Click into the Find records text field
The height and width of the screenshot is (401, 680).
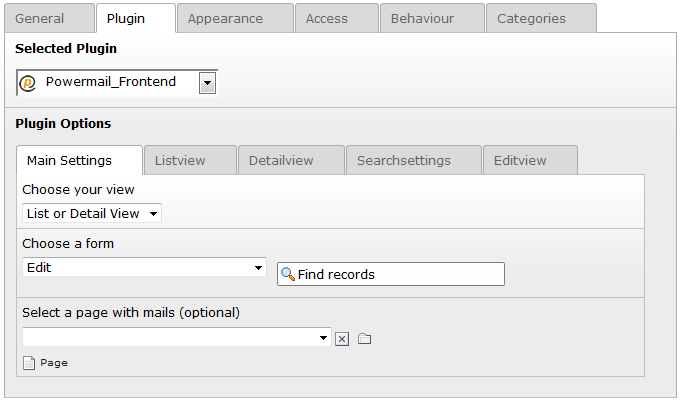pyautogui.click(x=400, y=274)
